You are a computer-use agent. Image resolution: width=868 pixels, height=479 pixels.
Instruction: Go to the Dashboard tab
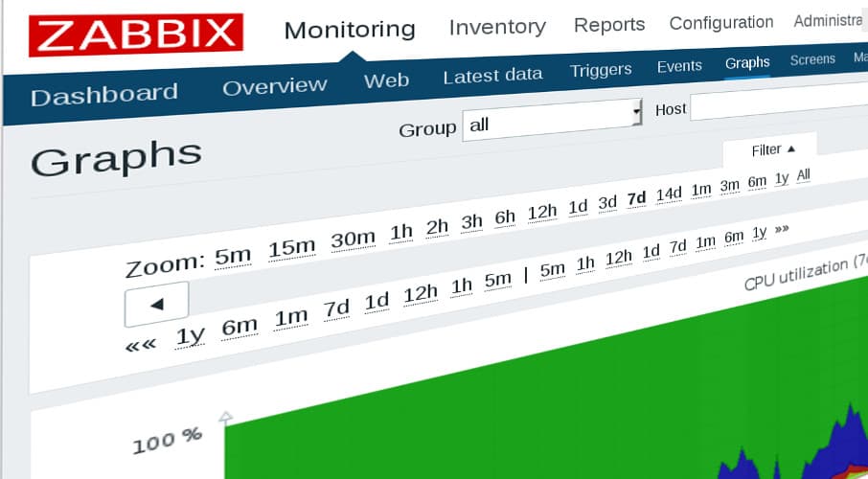point(104,95)
